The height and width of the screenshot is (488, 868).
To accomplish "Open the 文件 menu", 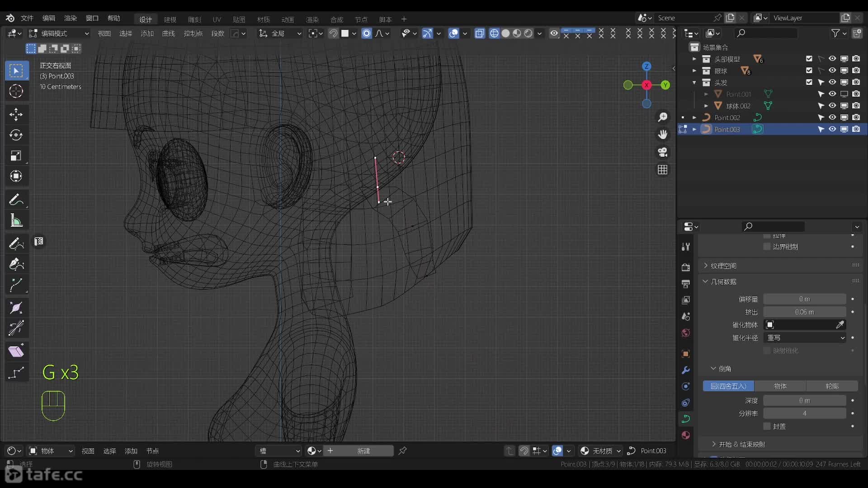I will pyautogui.click(x=27, y=18).
